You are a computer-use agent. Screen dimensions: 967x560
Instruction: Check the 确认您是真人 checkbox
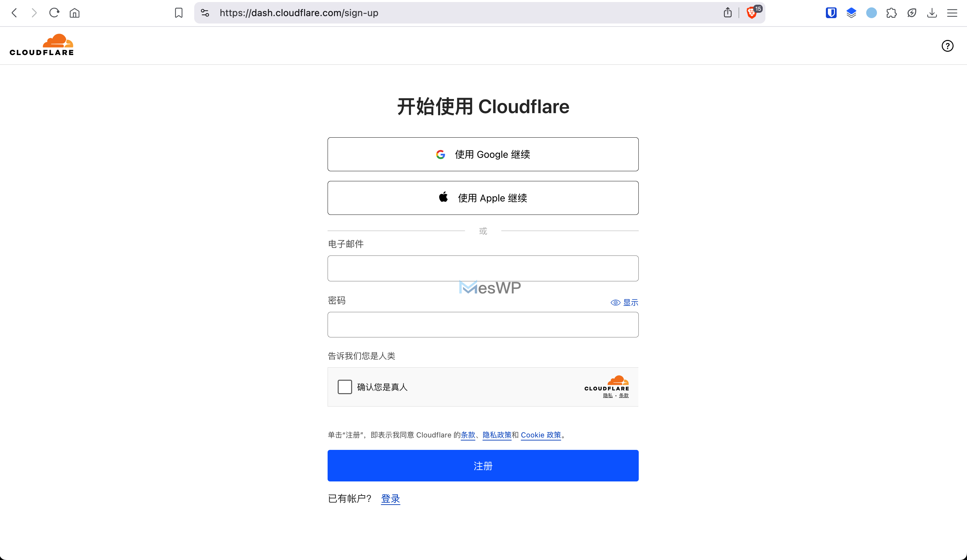(x=345, y=387)
